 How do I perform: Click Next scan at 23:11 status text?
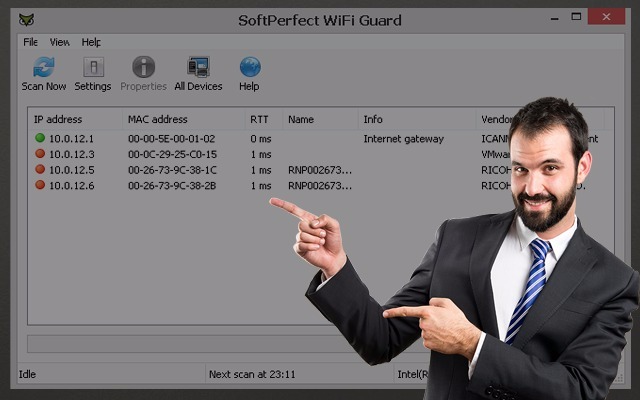click(x=252, y=374)
